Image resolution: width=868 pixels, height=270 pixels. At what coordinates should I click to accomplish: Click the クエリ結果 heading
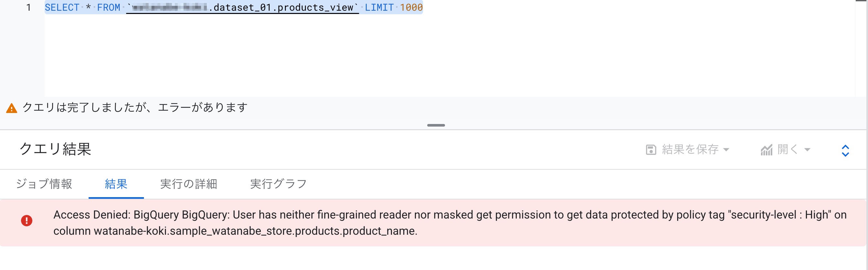(55, 149)
